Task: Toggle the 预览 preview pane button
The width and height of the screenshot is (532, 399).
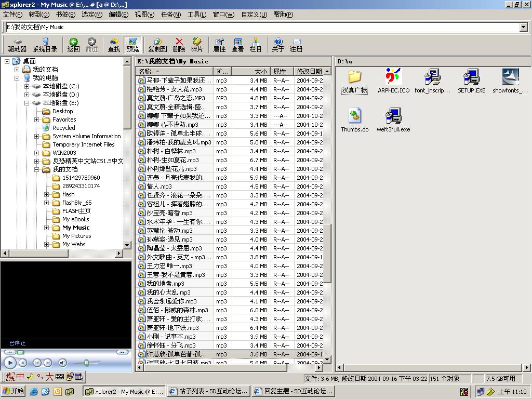Action: (132, 45)
